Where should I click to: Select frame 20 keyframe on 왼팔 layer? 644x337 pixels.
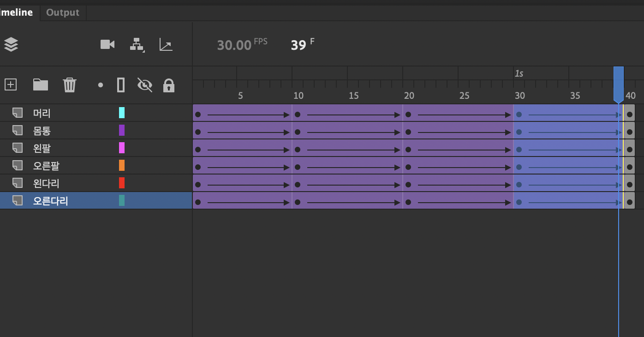tap(408, 150)
